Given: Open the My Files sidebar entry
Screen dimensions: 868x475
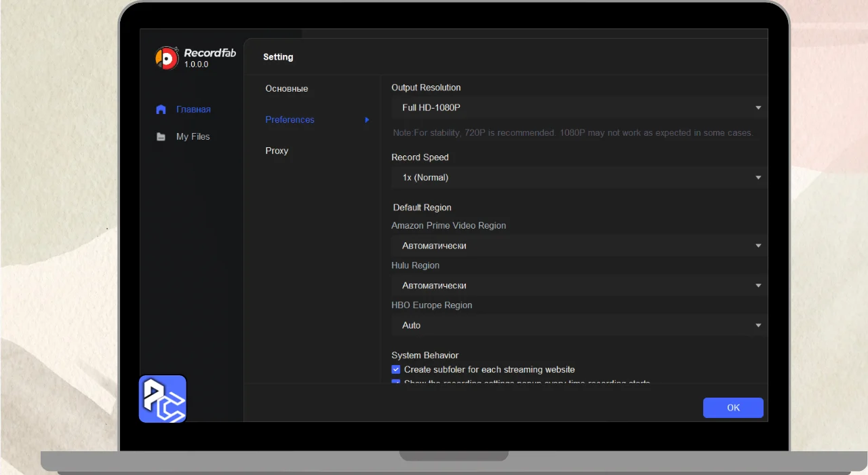Looking at the screenshot, I should pos(193,137).
